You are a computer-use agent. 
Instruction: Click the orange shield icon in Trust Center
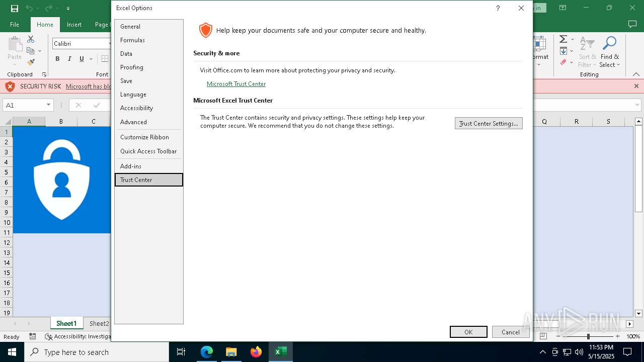point(205,30)
